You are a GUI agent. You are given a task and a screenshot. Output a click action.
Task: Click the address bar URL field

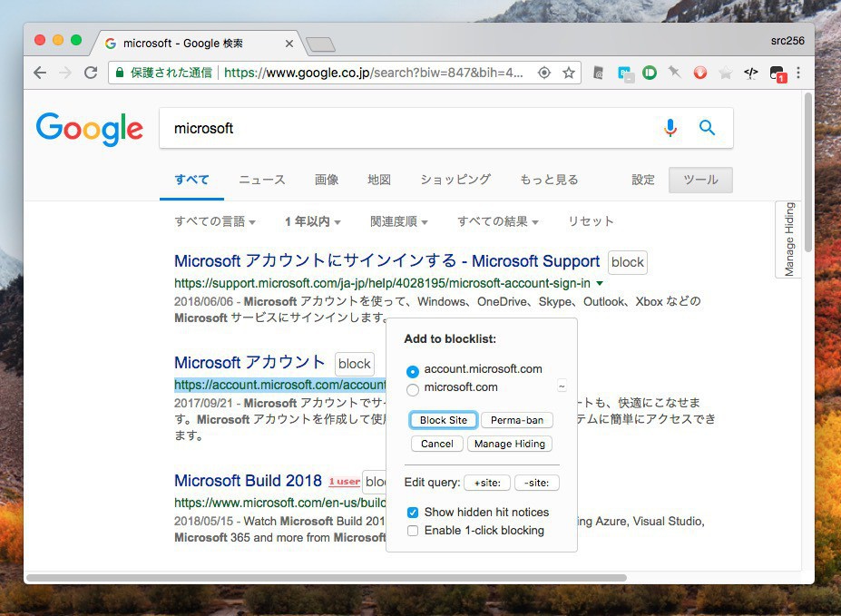373,73
